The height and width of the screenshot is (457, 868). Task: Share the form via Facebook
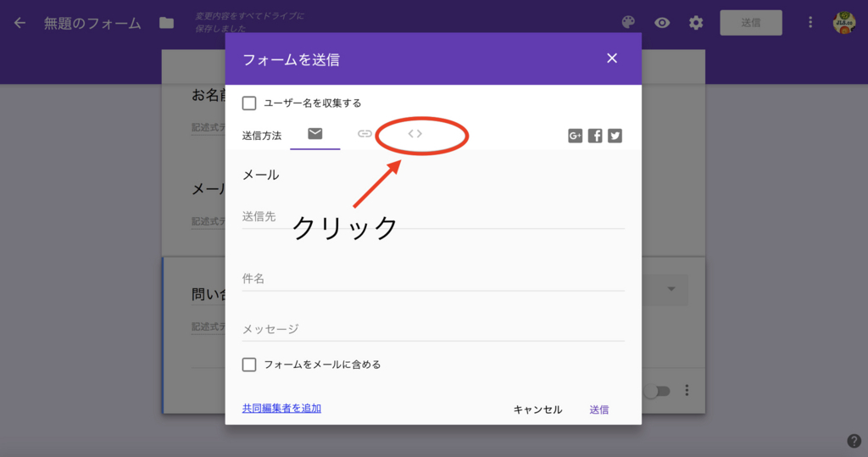click(595, 136)
